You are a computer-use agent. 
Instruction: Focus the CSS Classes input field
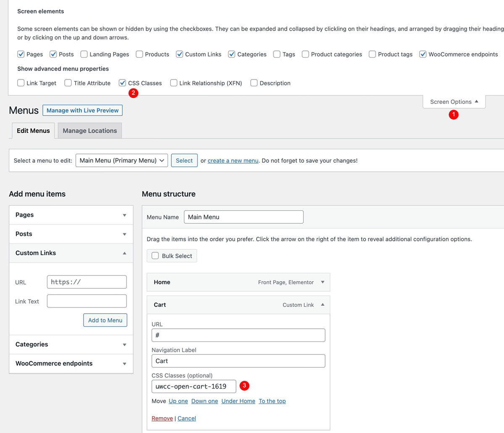tap(193, 386)
